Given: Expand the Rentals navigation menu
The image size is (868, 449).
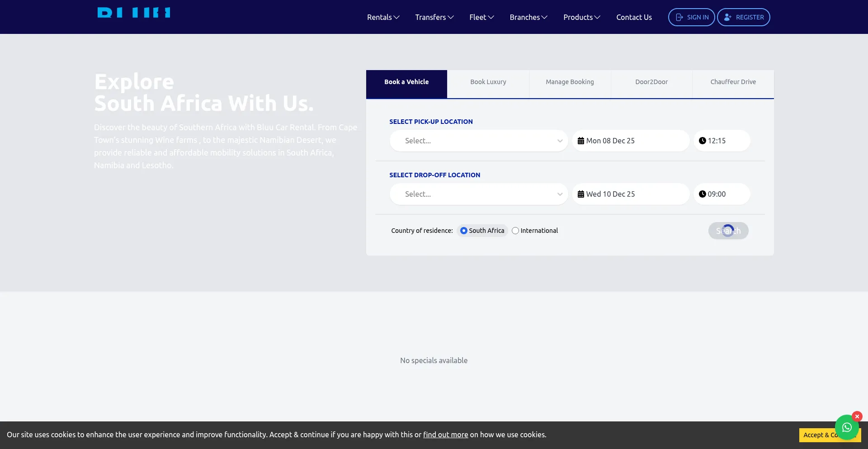Looking at the screenshot, I should tap(382, 17).
